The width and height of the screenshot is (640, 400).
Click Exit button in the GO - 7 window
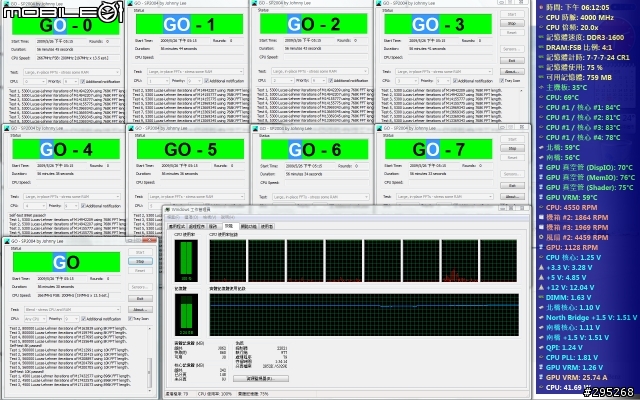coord(512,186)
